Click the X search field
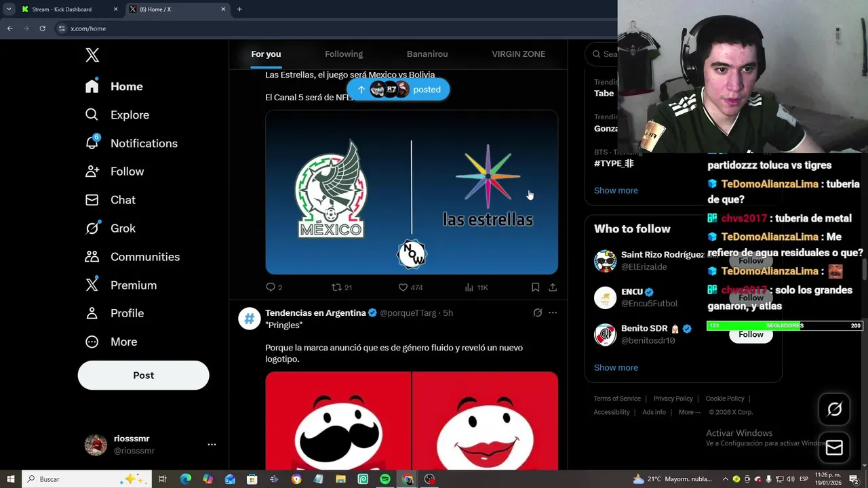868x488 pixels. (604, 54)
